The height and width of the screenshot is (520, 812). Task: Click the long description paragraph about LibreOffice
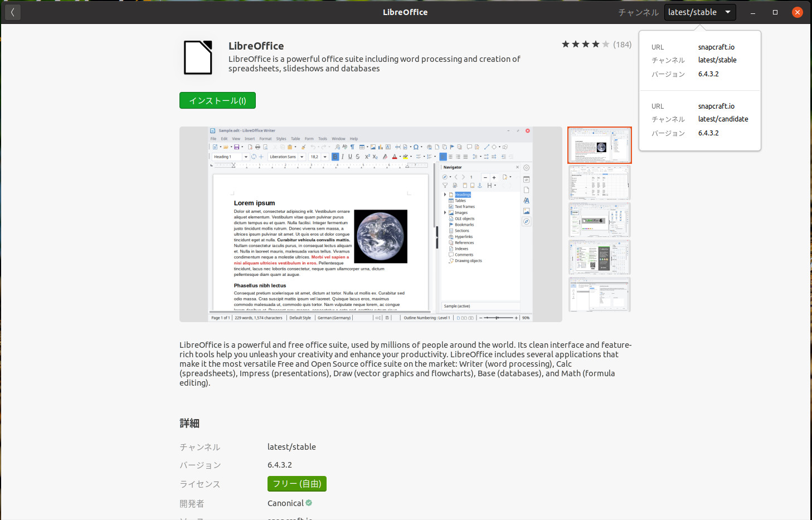point(406,364)
